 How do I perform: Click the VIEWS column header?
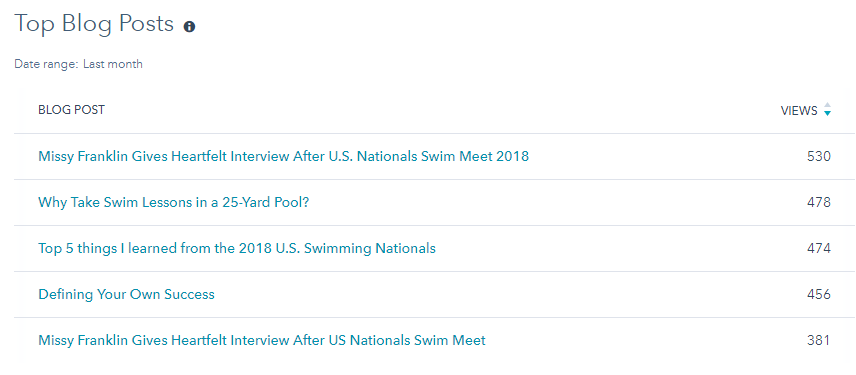click(799, 111)
